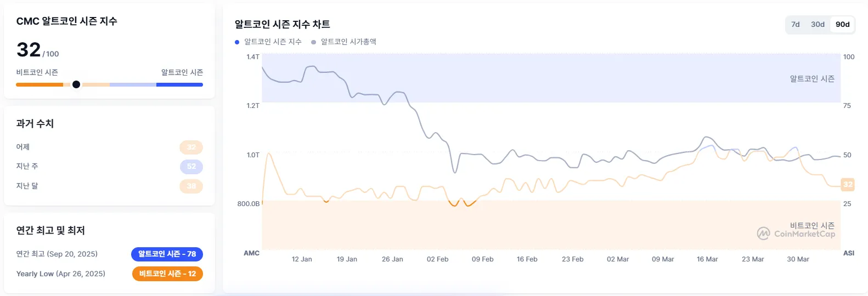Click the 02 Feb date on the x-axis
Viewport: 868px width, 296px height.
(x=437, y=259)
